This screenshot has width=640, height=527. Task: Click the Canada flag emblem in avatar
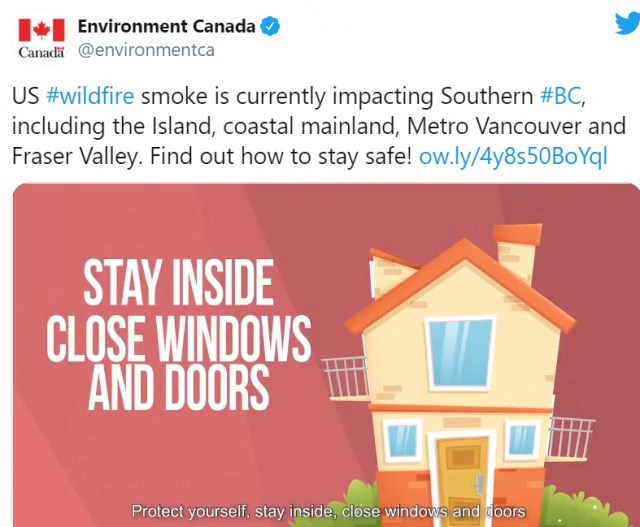click(x=41, y=30)
